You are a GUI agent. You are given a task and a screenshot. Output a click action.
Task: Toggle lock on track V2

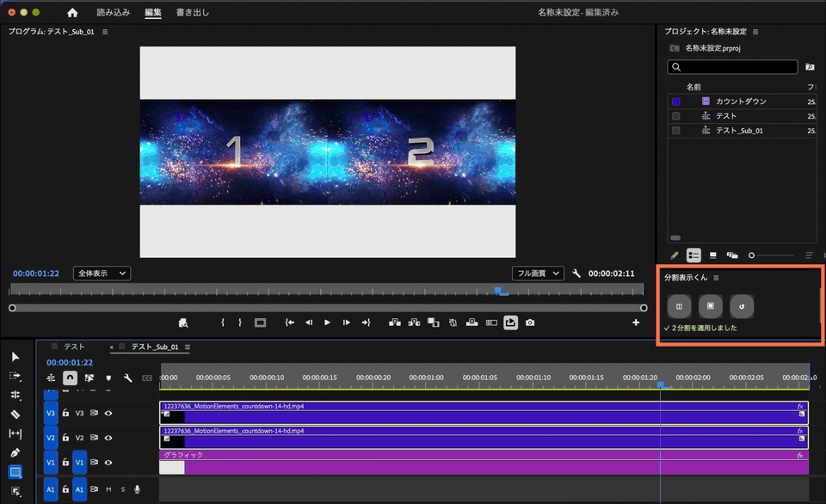point(65,438)
